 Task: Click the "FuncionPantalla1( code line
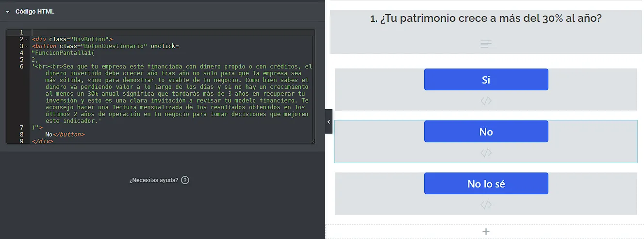click(x=63, y=52)
